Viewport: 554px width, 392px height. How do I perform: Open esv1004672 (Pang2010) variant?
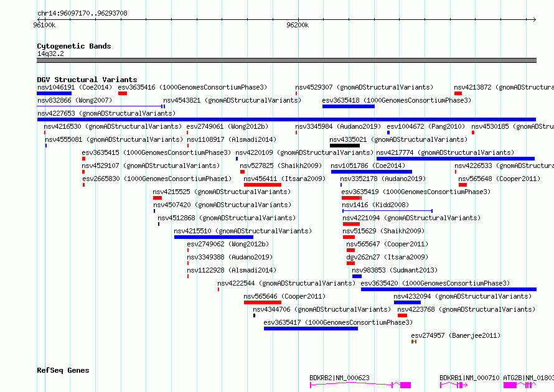[426, 126]
